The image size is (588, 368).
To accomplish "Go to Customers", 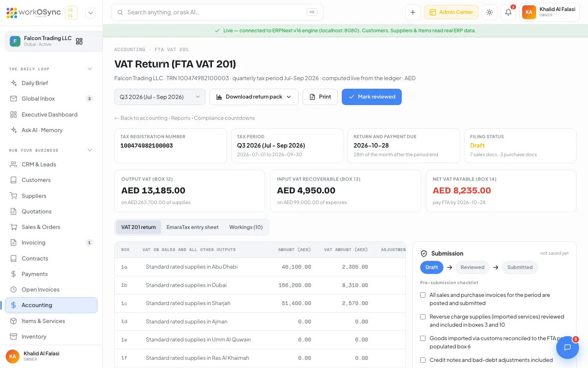I will [51, 180].
